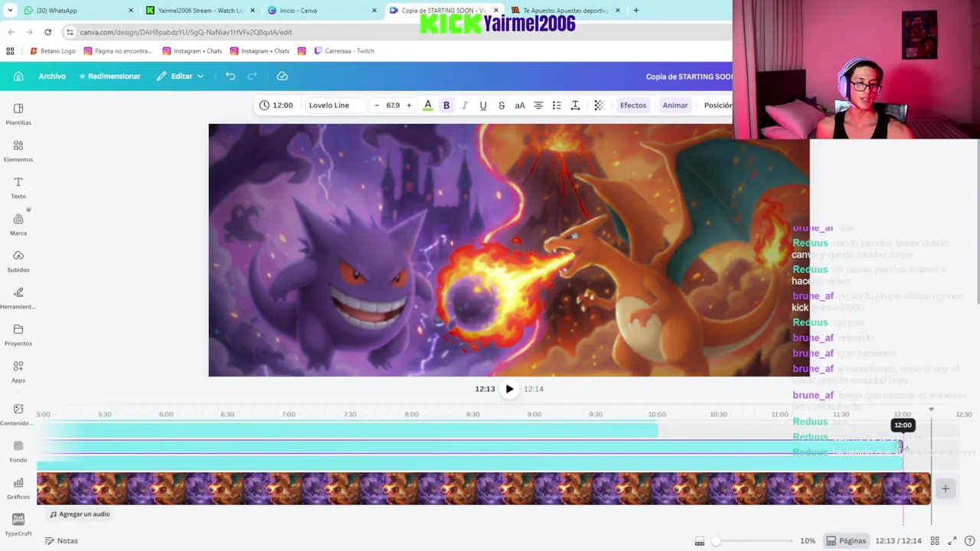The width and height of the screenshot is (980, 551).
Task: Toggle timeline thumbnail view icon
Action: pos(699,541)
